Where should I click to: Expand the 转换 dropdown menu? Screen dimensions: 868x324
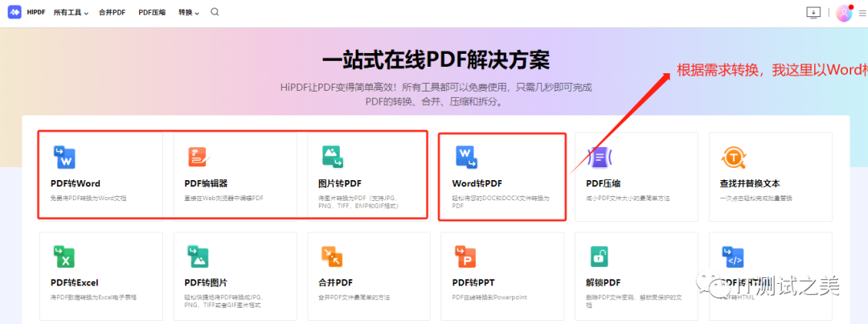pos(189,13)
